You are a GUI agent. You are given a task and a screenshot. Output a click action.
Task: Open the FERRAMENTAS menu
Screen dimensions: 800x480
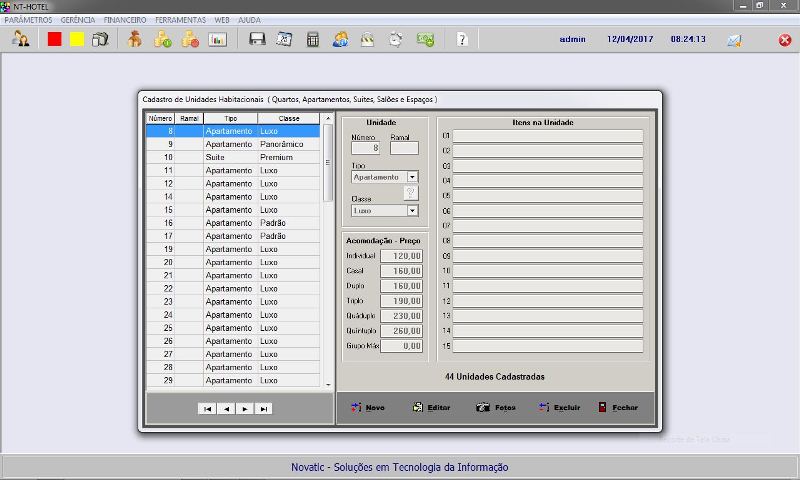coord(180,20)
